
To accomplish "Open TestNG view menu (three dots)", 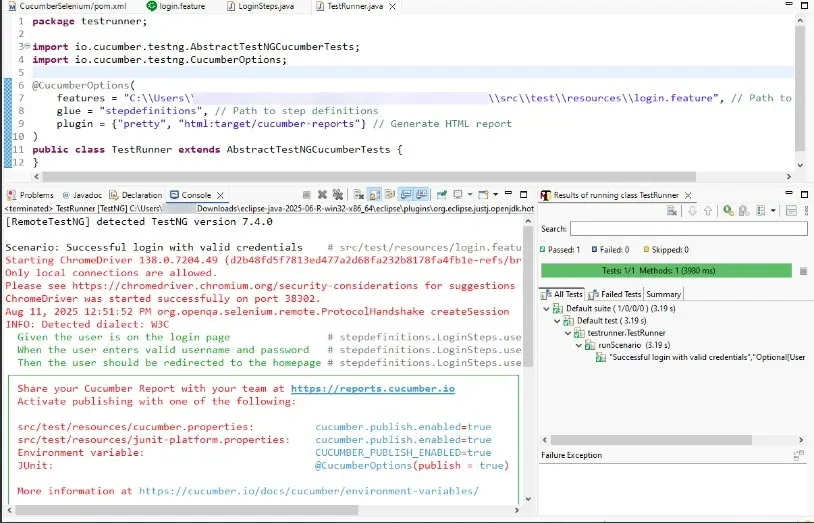I will 806,211.
